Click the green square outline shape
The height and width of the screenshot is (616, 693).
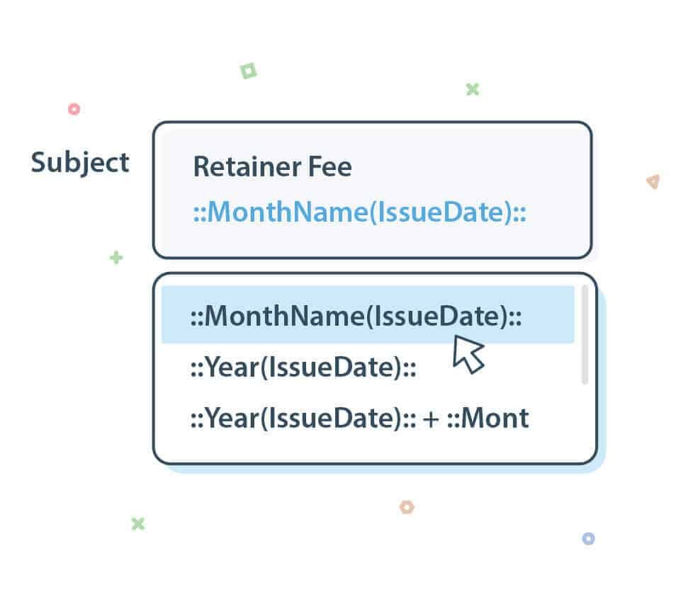pyautogui.click(x=249, y=71)
